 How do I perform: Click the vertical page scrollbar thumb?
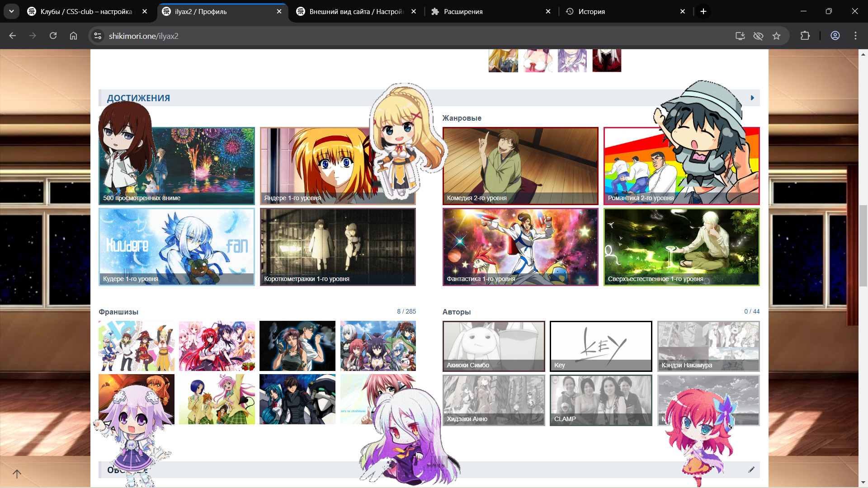(x=863, y=245)
